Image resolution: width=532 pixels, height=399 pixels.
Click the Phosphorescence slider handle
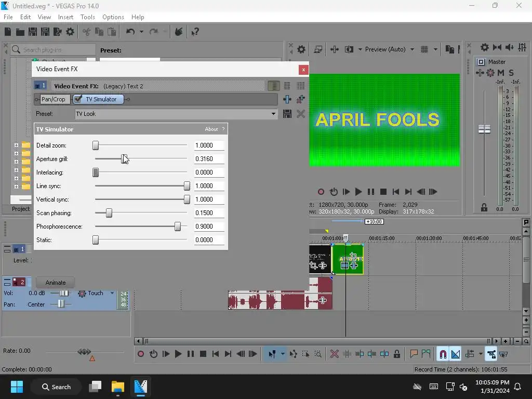click(178, 227)
